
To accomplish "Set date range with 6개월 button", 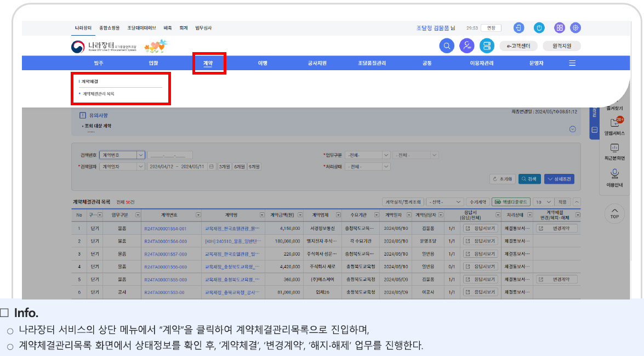I will 239,167.
